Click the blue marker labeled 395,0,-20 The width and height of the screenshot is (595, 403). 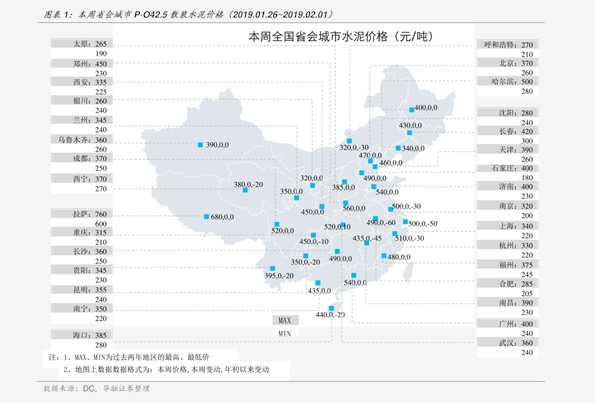pos(272,268)
